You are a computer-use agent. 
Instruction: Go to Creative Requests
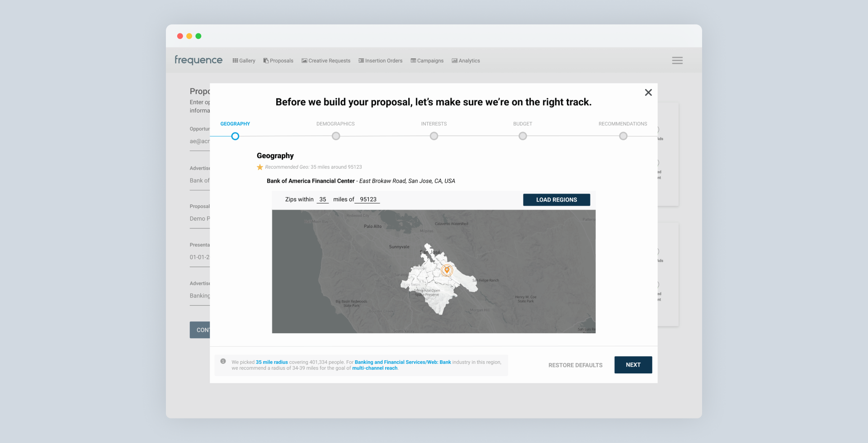coord(326,61)
